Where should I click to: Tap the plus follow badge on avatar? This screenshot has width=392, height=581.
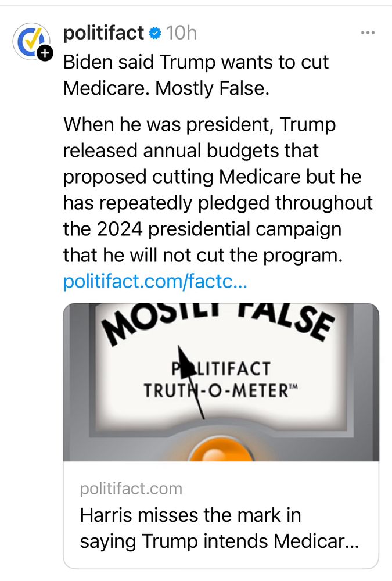45,53
